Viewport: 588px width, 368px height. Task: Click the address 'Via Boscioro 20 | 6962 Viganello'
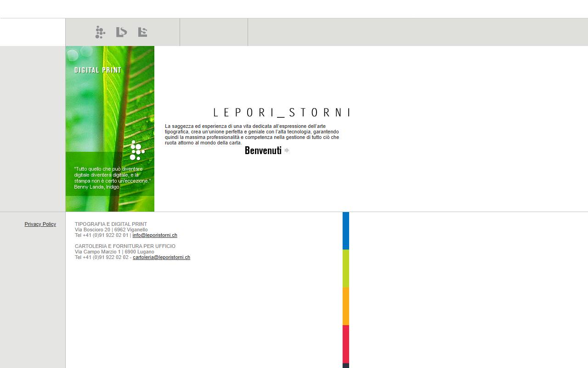(111, 230)
